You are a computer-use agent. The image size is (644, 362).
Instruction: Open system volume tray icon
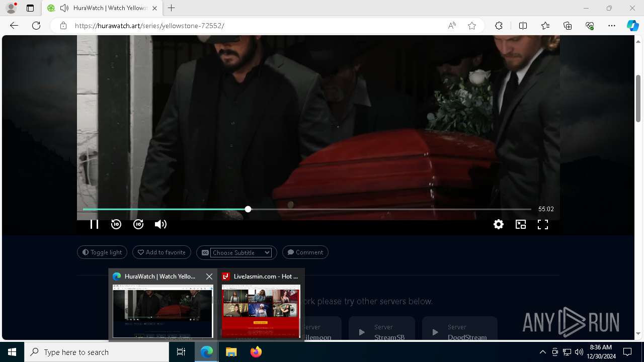pyautogui.click(x=579, y=352)
